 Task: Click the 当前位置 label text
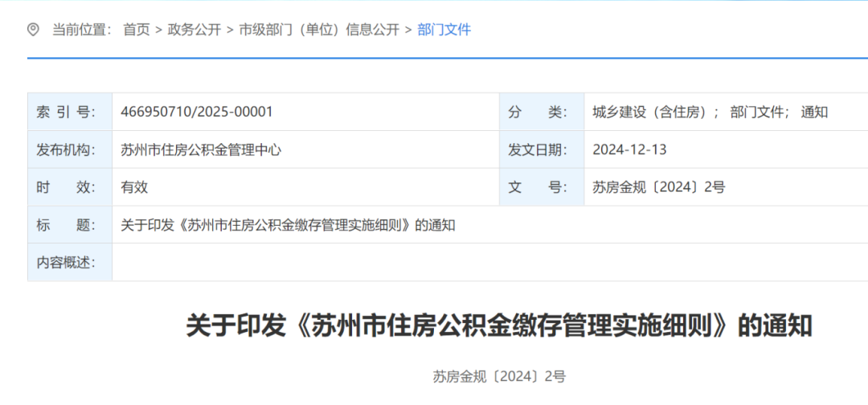coord(80,30)
